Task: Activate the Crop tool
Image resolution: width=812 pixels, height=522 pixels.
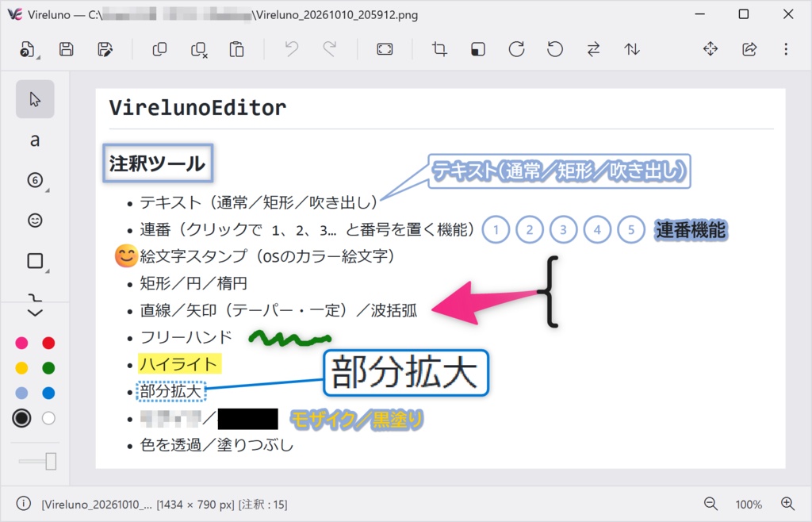Action: click(x=439, y=49)
